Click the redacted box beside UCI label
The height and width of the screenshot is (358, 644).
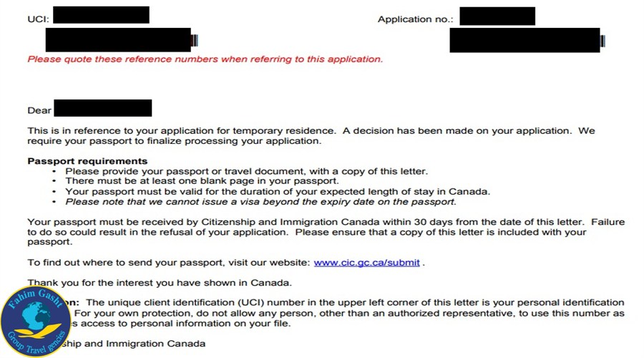(x=101, y=15)
